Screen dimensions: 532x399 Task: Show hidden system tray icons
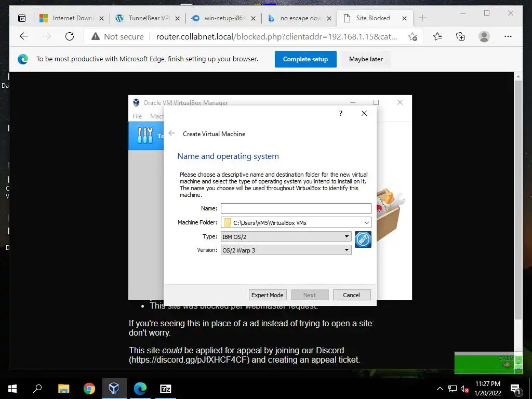click(x=440, y=389)
